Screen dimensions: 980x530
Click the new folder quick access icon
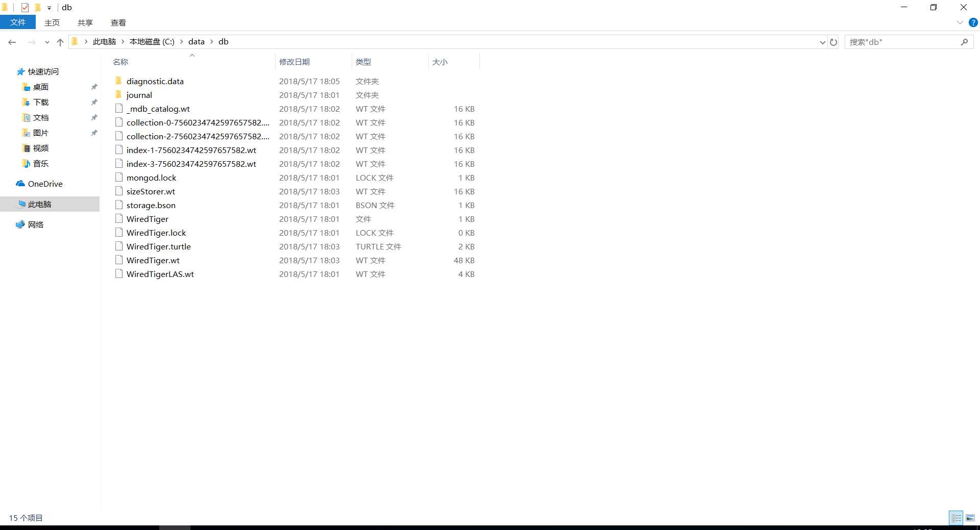37,7
